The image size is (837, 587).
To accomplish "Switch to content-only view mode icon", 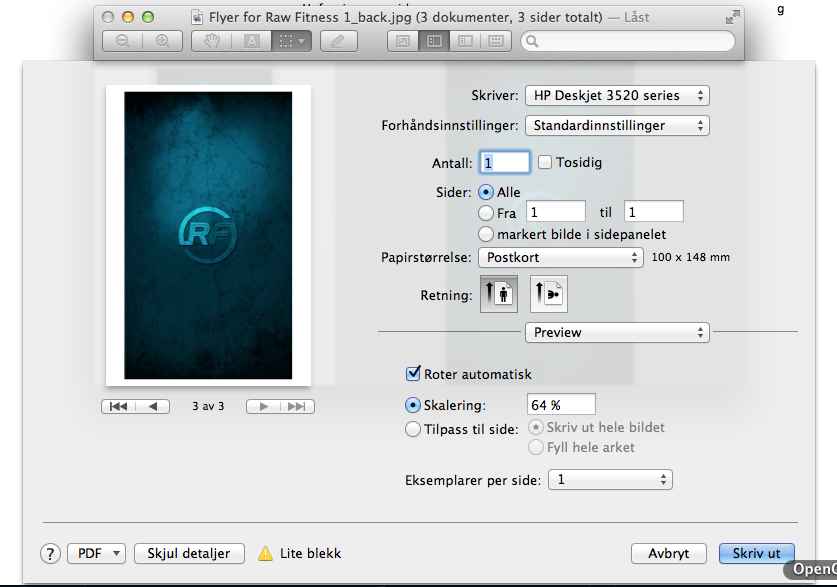I will 403,41.
